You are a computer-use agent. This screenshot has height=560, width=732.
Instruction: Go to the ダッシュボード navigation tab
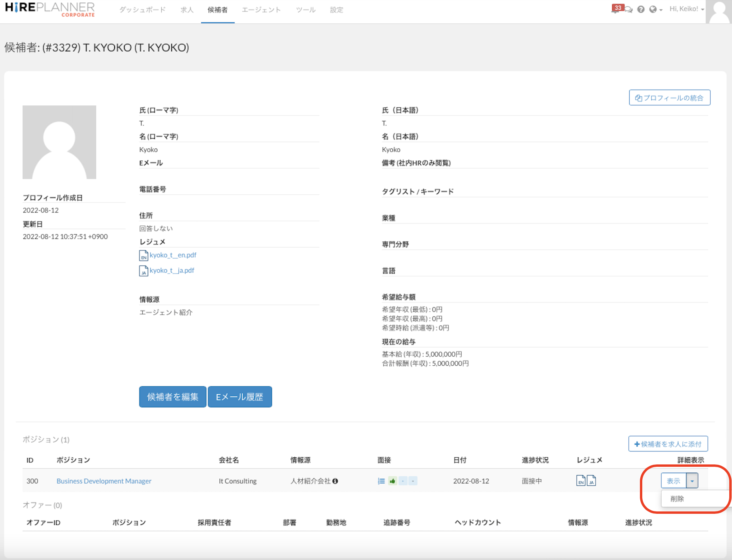pyautogui.click(x=142, y=10)
